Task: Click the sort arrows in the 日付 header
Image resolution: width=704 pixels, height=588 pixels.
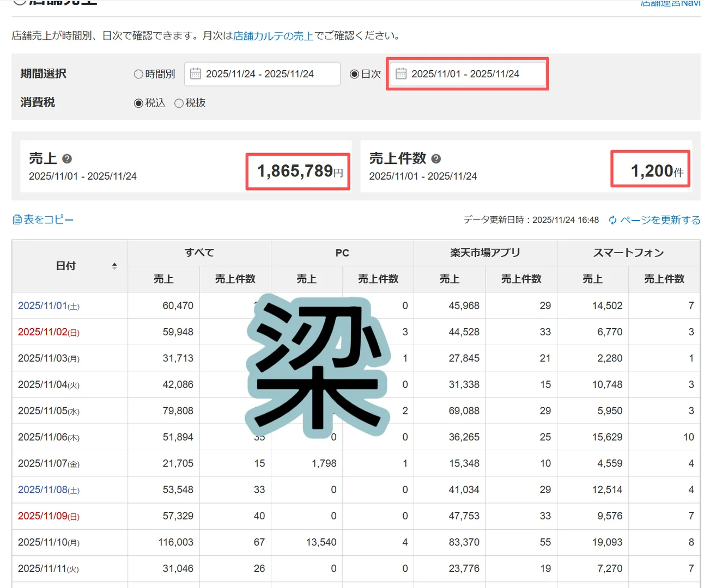Action: point(114,266)
